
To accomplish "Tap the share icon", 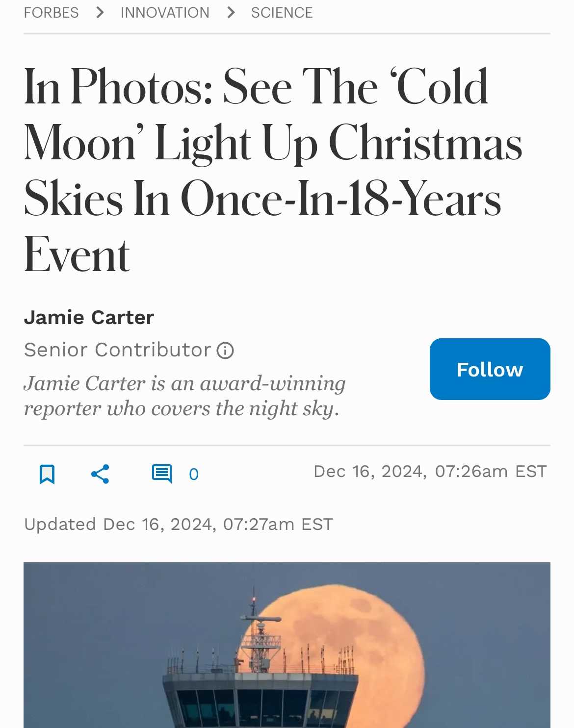I will (x=100, y=474).
